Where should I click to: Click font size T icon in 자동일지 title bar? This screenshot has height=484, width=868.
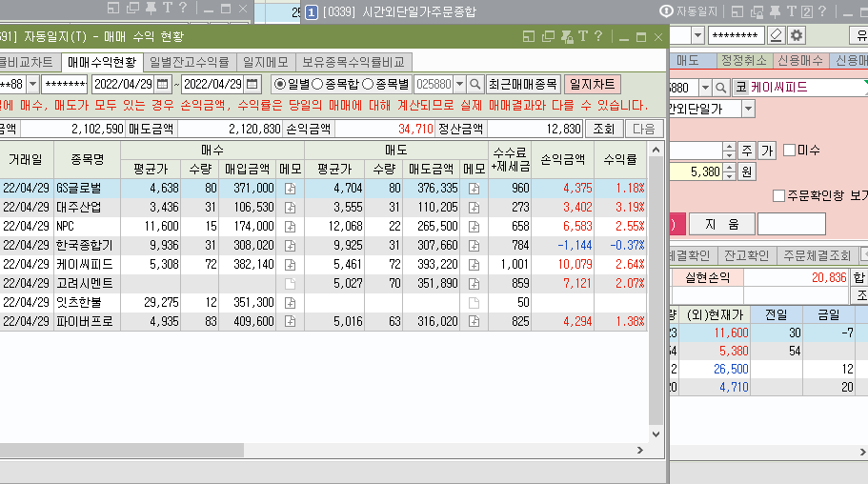583,36
